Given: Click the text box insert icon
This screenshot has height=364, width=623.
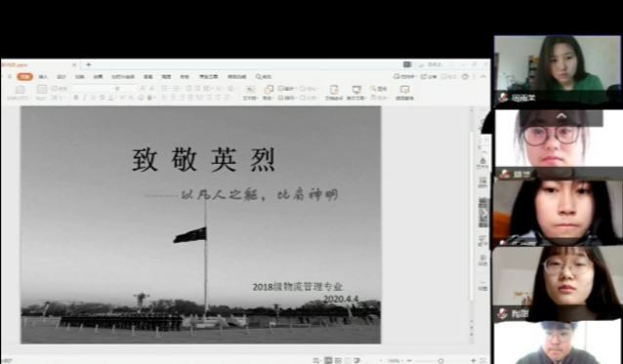Looking at the screenshot, I should coord(250,92).
